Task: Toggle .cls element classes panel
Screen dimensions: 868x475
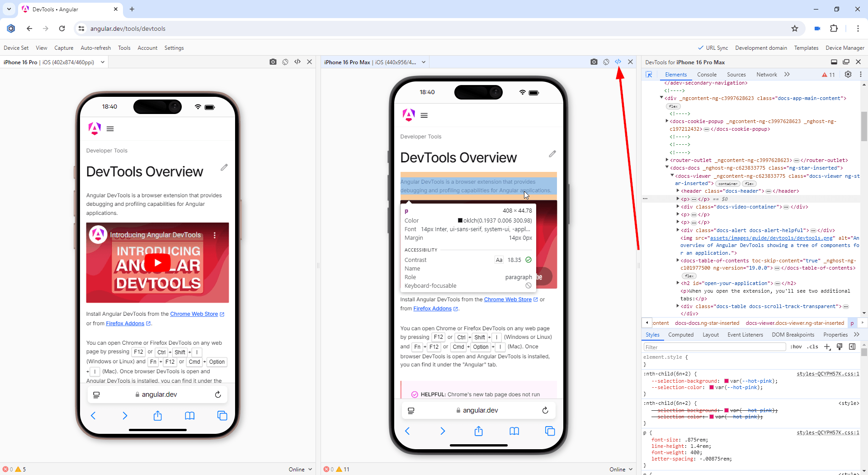Action: pyautogui.click(x=812, y=347)
